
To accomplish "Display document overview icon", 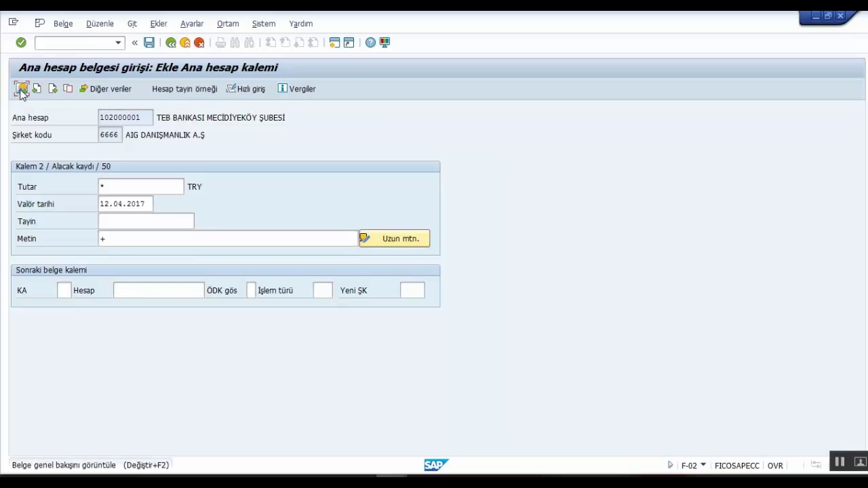I will (x=21, y=89).
